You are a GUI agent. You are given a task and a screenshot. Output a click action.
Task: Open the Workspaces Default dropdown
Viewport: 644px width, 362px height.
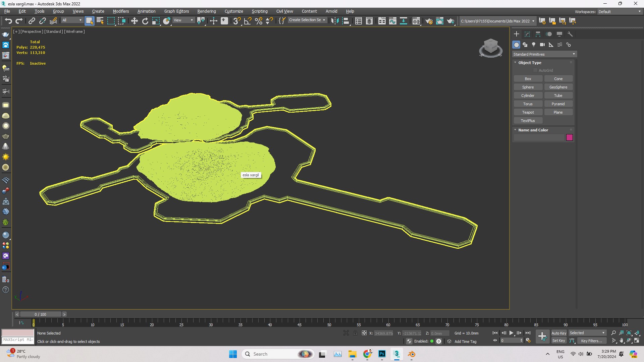click(620, 12)
